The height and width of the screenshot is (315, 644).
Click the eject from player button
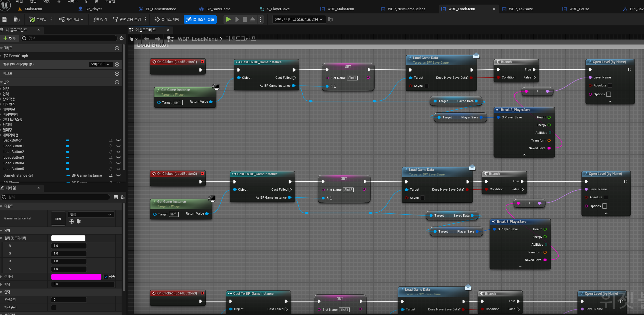click(x=253, y=19)
